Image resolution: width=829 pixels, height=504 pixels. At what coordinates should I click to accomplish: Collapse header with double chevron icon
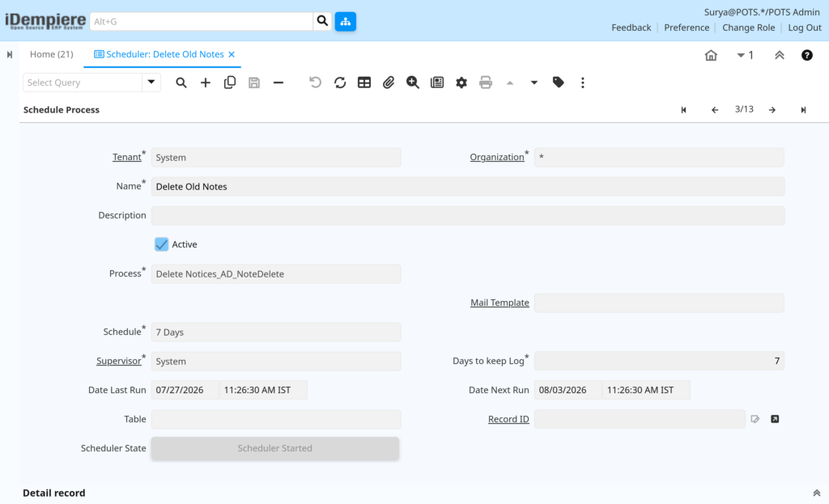(780, 55)
